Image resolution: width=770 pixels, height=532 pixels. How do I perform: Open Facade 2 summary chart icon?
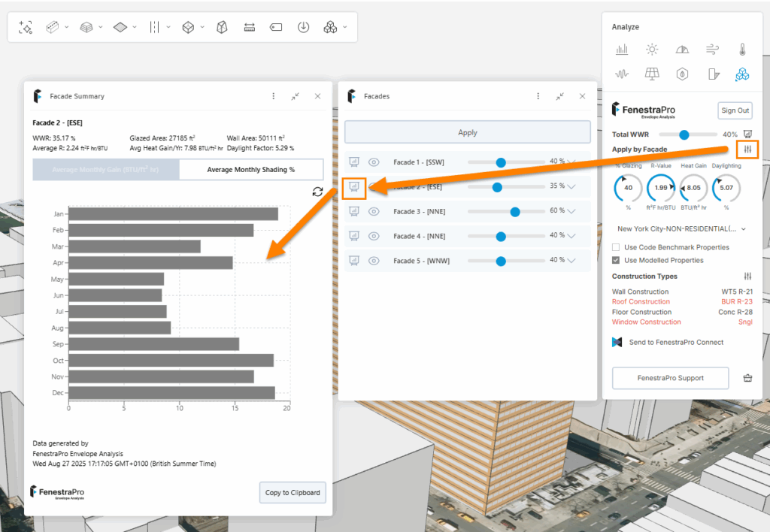pos(354,186)
